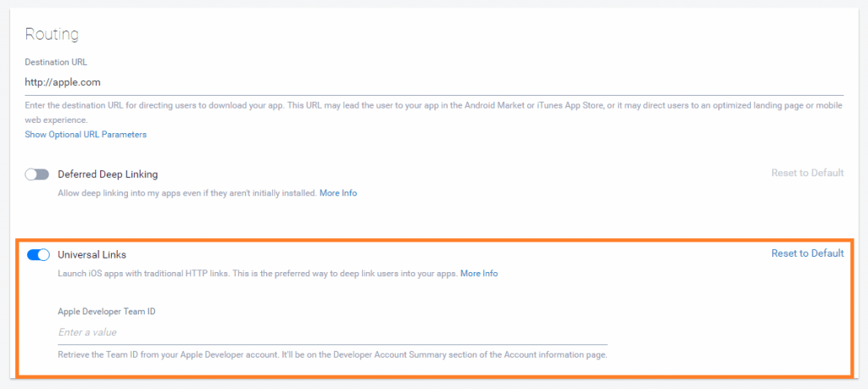
Task: Click the Apple Developer Team ID label
Action: point(106,311)
